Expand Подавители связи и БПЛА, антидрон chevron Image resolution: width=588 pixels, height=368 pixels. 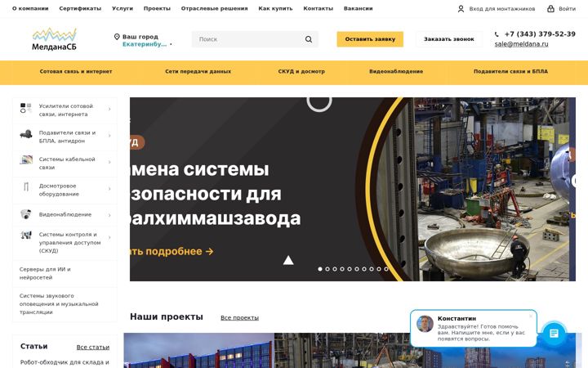pyautogui.click(x=109, y=136)
